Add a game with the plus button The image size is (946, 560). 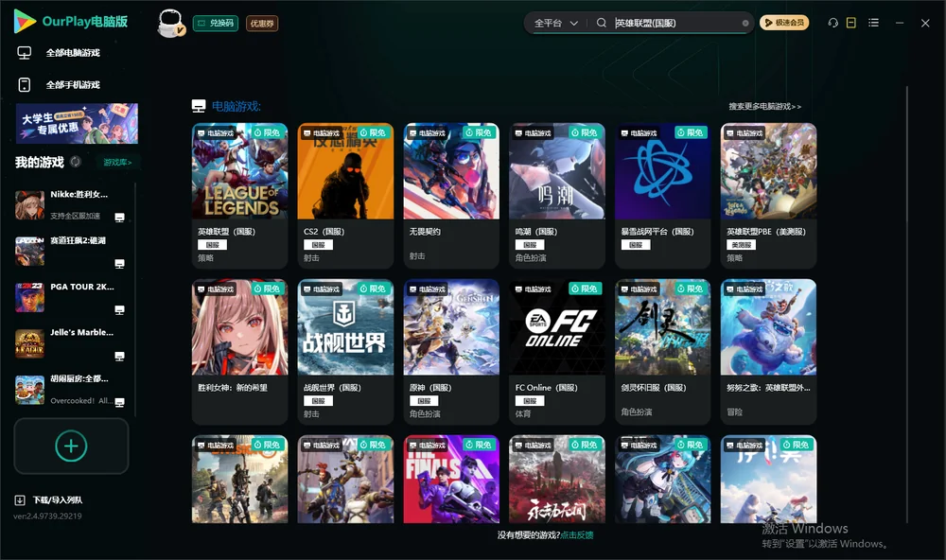[71, 446]
